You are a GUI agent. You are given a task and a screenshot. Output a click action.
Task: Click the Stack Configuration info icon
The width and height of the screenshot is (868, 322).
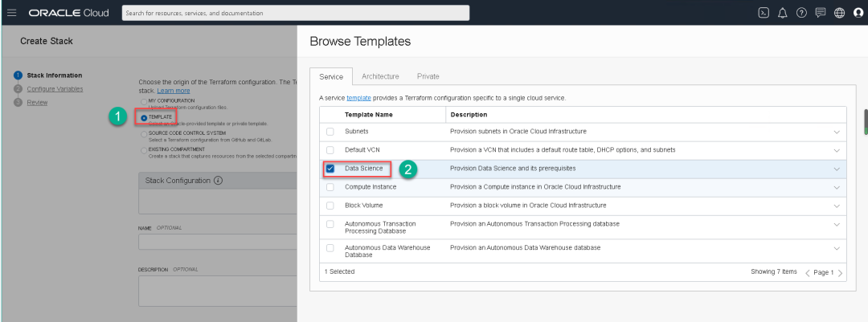219,181
